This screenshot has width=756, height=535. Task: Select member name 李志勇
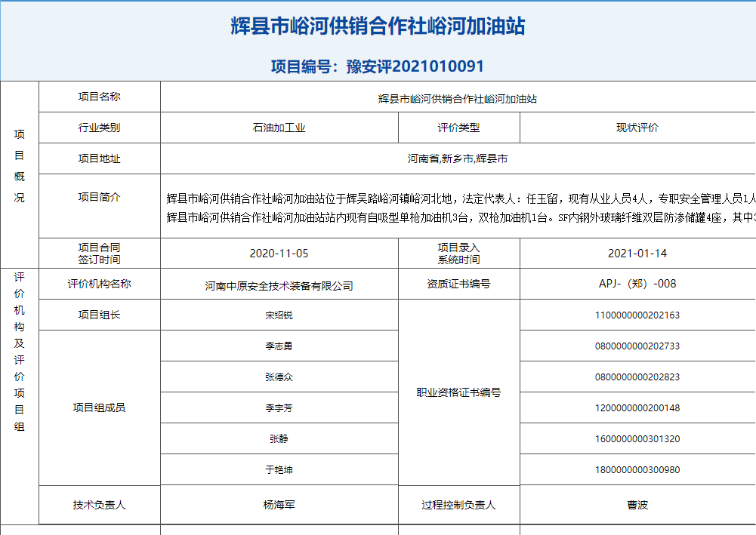pyautogui.click(x=279, y=346)
